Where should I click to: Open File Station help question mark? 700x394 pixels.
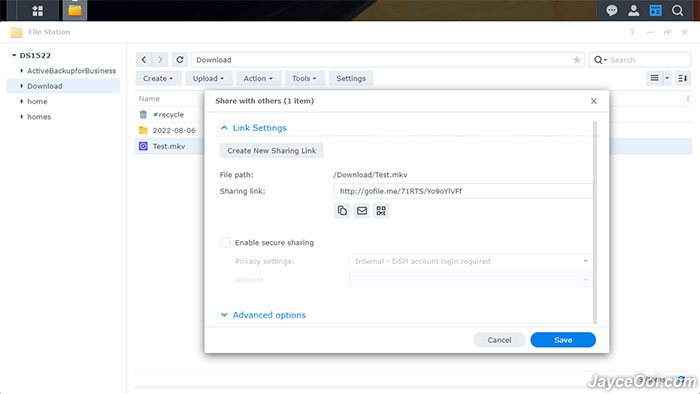(632, 32)
